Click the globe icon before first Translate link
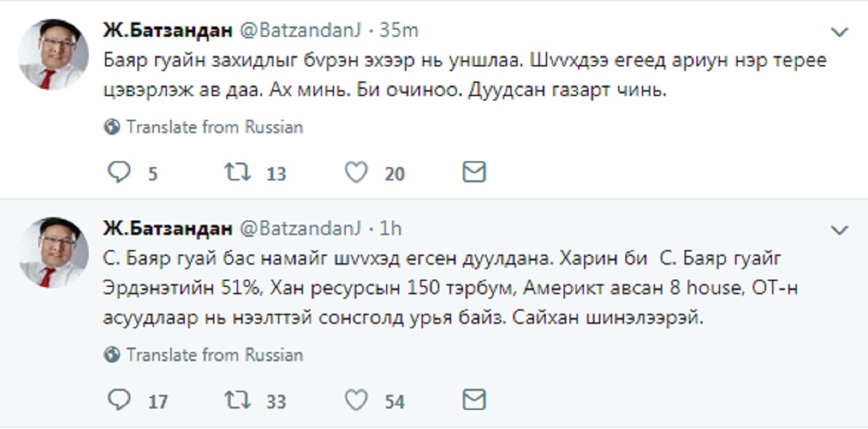Viewport: 868px width, 429px height. [112, 127]
